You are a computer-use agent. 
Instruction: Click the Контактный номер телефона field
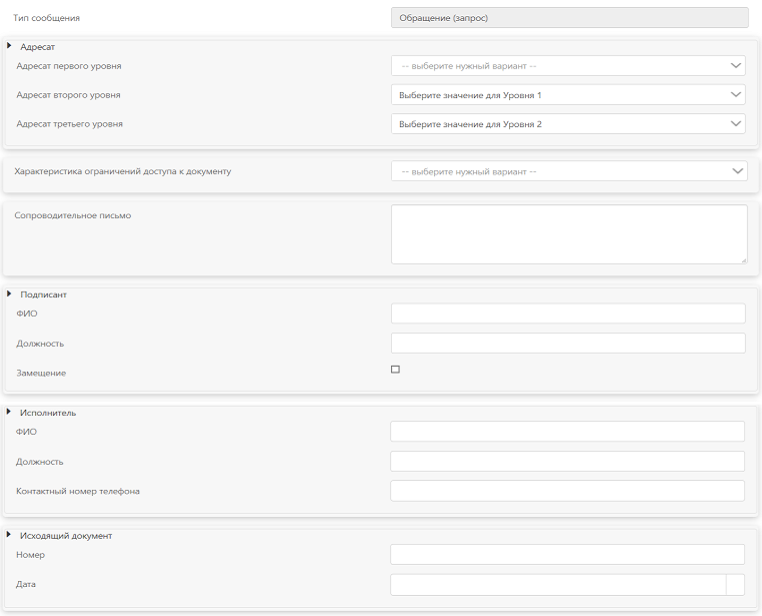[x=567, y=491]
